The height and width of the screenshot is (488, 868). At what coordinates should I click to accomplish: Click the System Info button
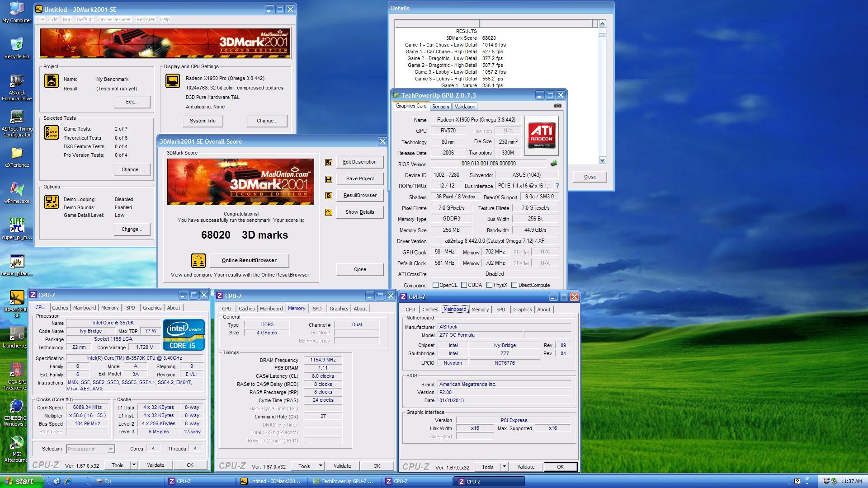203,121
